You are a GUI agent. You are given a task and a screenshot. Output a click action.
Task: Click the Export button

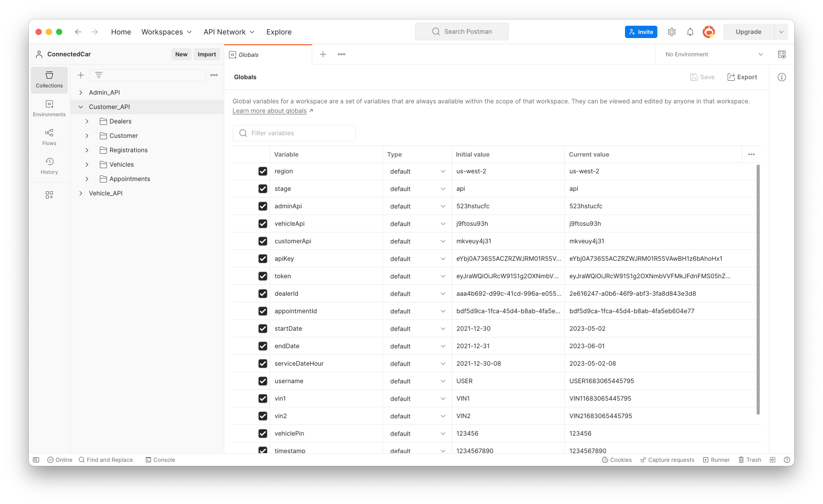click(x=742, y=77)
